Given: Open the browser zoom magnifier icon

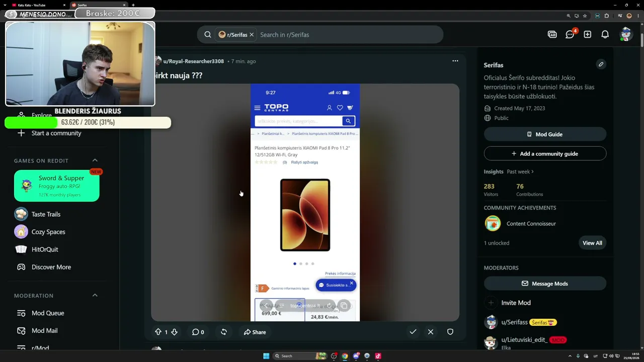Looking at the screenshot, I should 569,16.
